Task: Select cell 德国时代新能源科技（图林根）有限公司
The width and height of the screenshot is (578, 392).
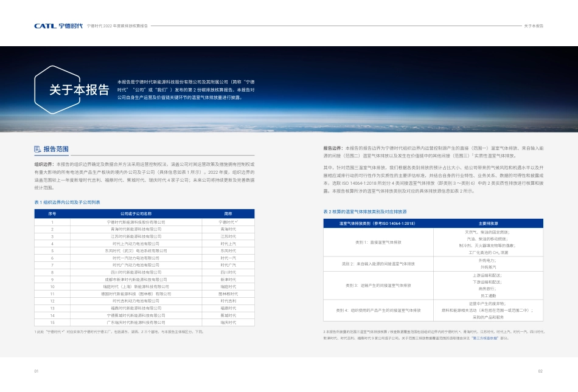Action: coord(136,294)
